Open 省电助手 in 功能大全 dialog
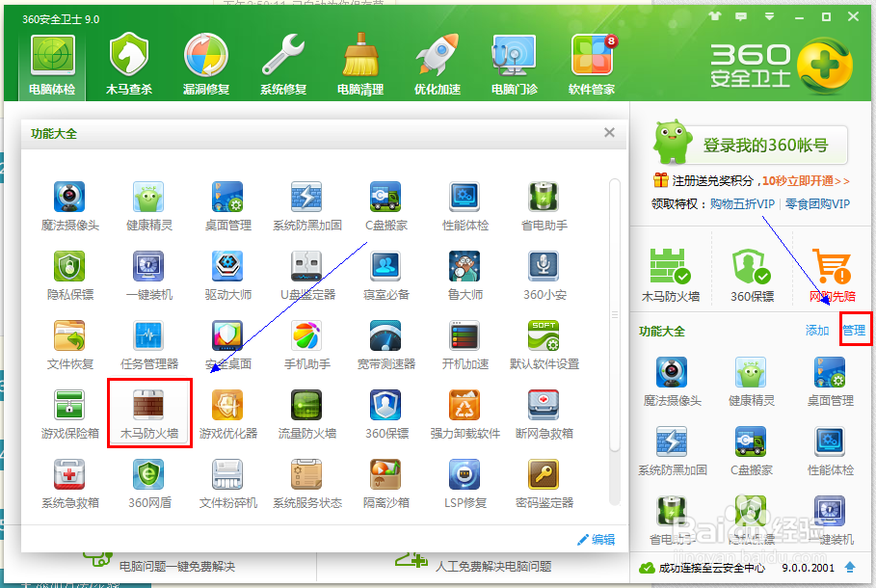Screen dimensions: 876x588 tap(544, 206)
